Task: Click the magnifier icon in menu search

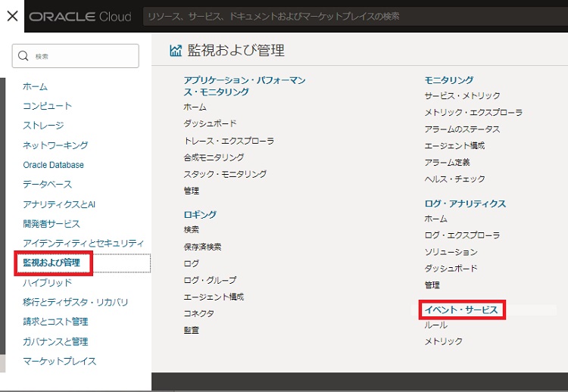Action: click(x=23, y=56)
